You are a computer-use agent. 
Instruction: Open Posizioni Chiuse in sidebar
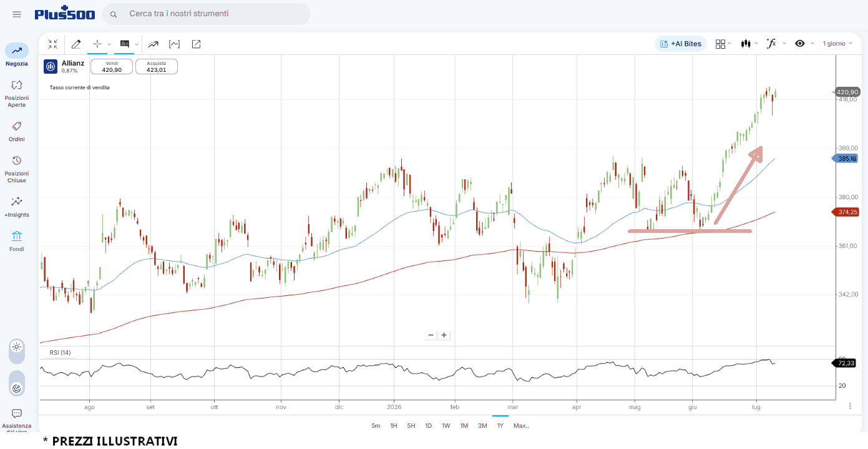pyautogui.click(x=17, y=169)
